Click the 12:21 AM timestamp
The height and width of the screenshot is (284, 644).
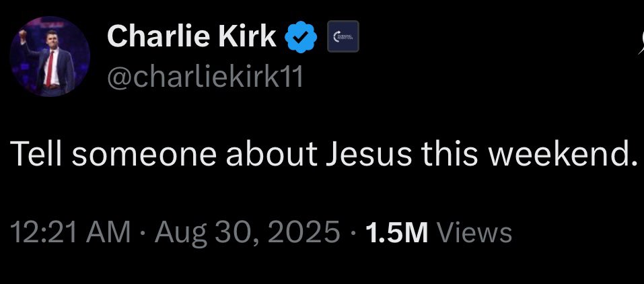(x=71, y=233)
